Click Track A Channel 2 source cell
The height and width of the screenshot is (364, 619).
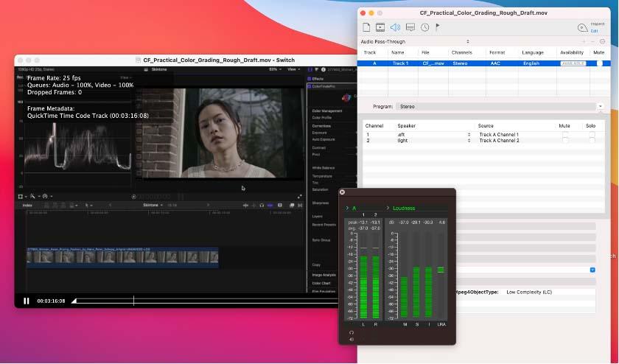click(x=499, y=141)
